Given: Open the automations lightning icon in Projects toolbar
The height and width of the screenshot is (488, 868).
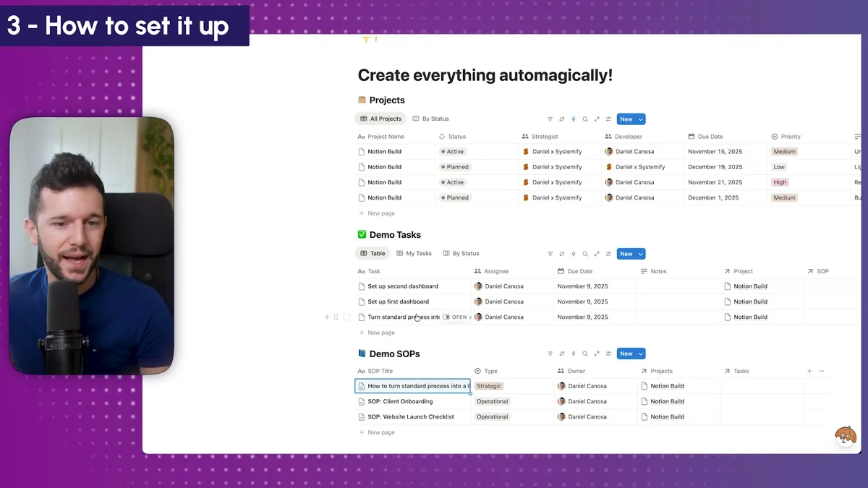Looking at the screenshot, I should [573, 119].
